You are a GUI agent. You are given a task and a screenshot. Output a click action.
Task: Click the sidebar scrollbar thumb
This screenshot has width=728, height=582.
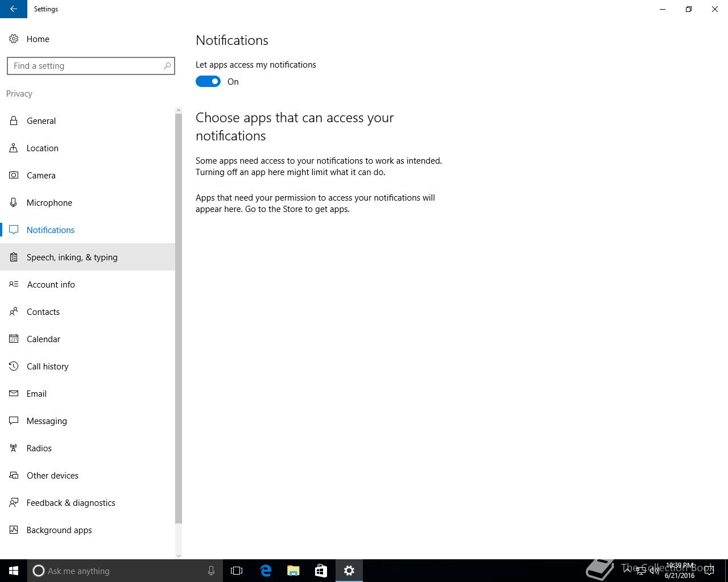pyautogui.click(x=179, y=318)
